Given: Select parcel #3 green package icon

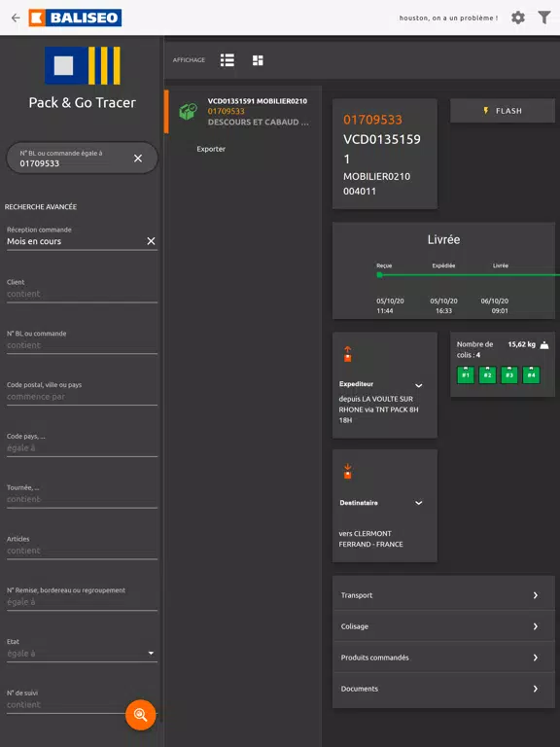Looking at the screenshot, I should tap(509, 374).
